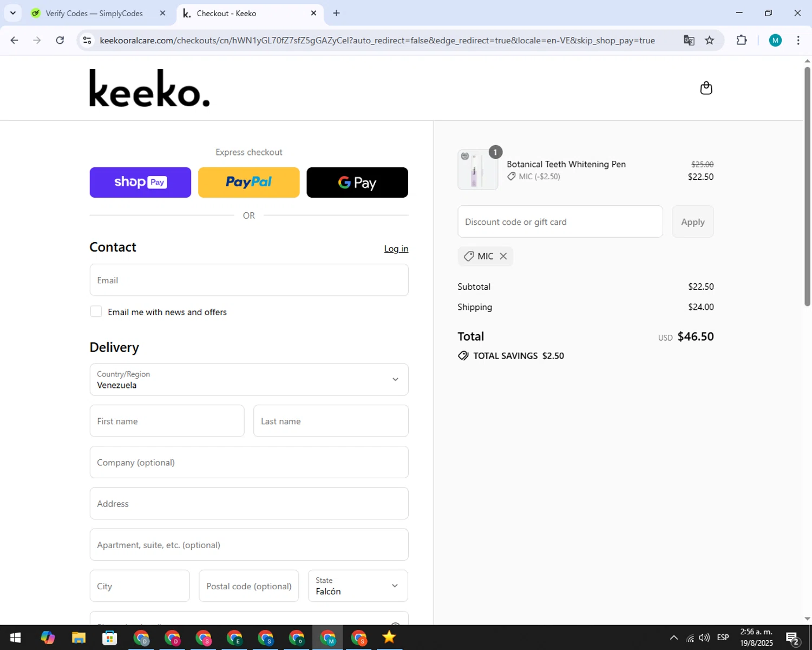Switch to the Verify Codes — SimplyCodes tab
Screen dimensions: 812x650
click(x=94, y=13)
